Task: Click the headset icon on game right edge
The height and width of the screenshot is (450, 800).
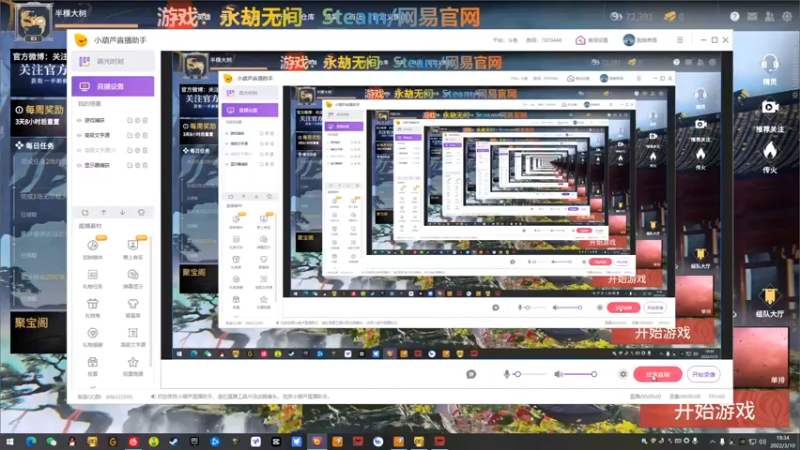Action: (x=770, y=65)
